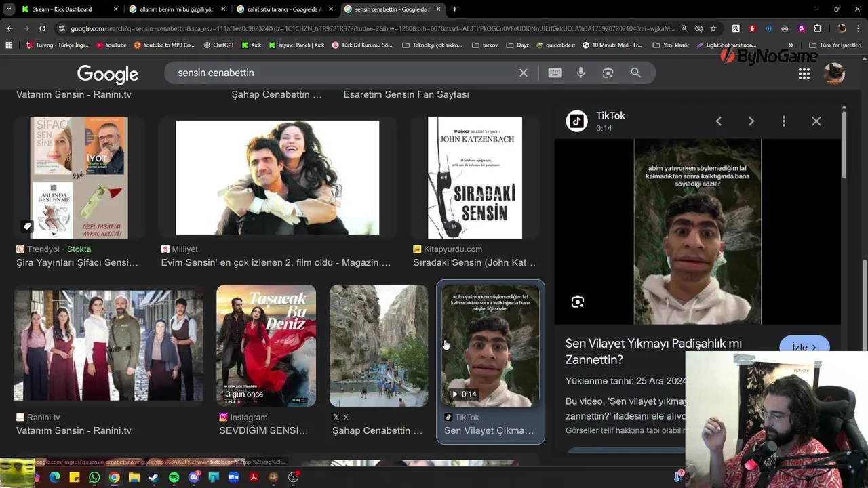Open the Teknoloji çok sıkko bookmarks folder
This screenshot has height=488, width=868.
tap(432, 45)
